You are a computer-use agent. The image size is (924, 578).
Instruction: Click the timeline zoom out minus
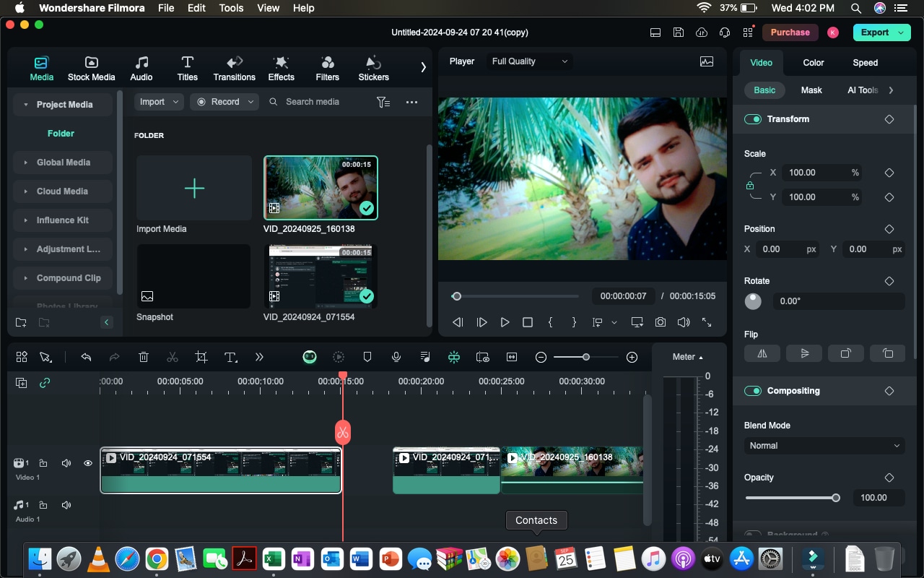541,357
